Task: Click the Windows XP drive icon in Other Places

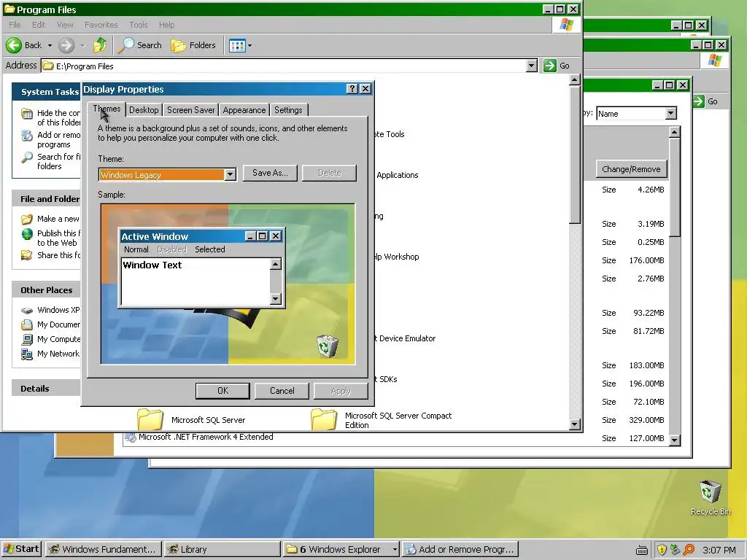Action: tap(27, 311)
